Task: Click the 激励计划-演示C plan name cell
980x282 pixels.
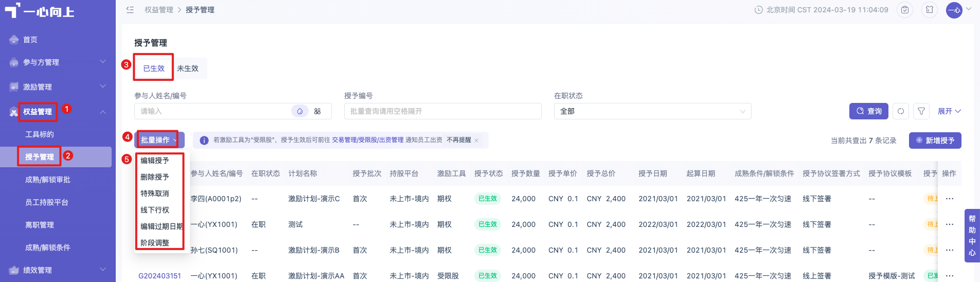Action: pos(314,199)
